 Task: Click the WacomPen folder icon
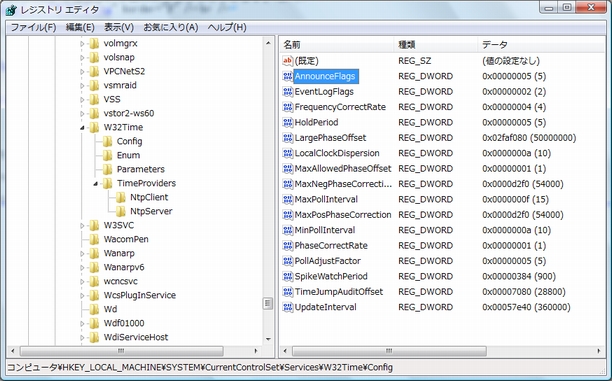94,239
